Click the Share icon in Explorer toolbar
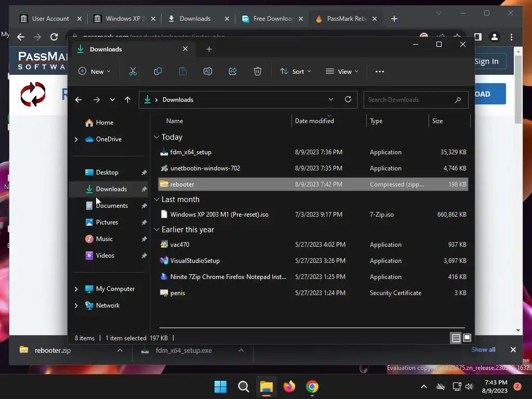This screenshot has width=532, height=399. pyautogui.click(x=233, y=71)
